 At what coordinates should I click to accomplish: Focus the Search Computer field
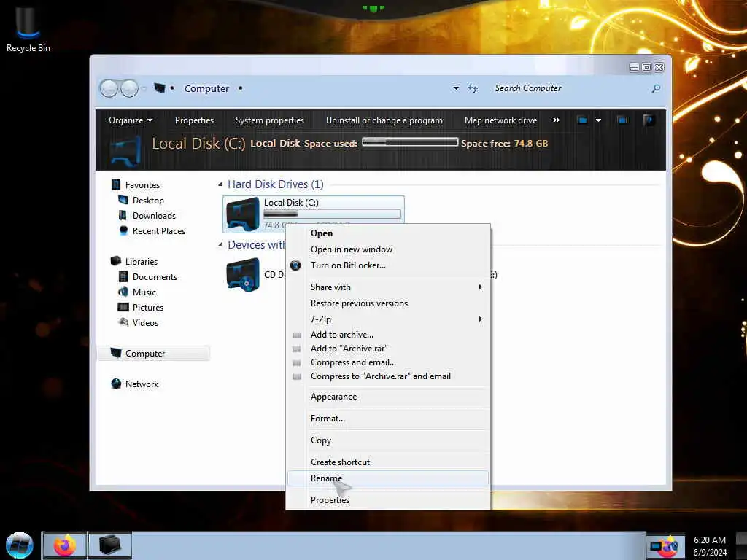pyautogui.click(x=569, y=88)
